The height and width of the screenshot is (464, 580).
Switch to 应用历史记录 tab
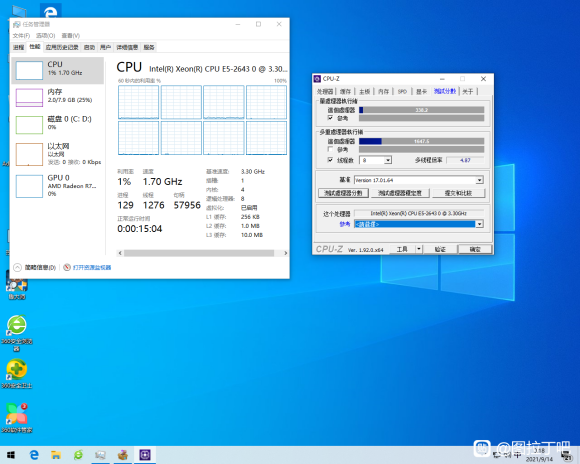coord(62,47)
